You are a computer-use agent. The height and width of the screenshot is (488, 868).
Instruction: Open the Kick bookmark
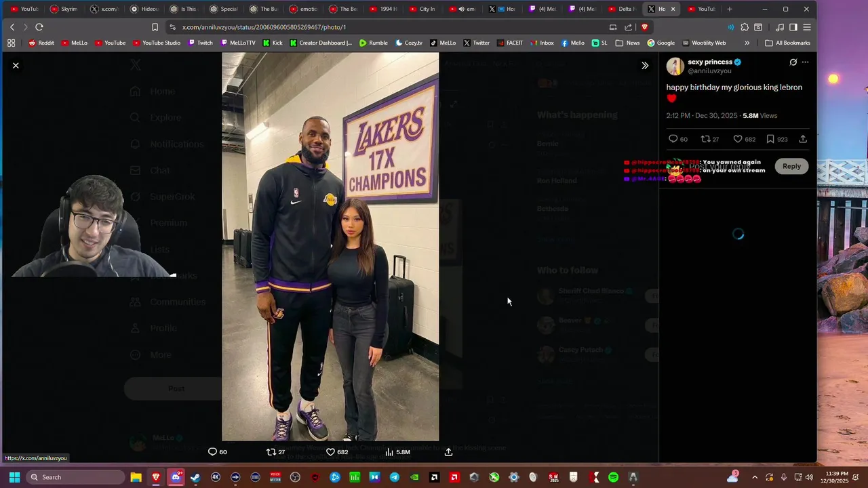[272, 43]
